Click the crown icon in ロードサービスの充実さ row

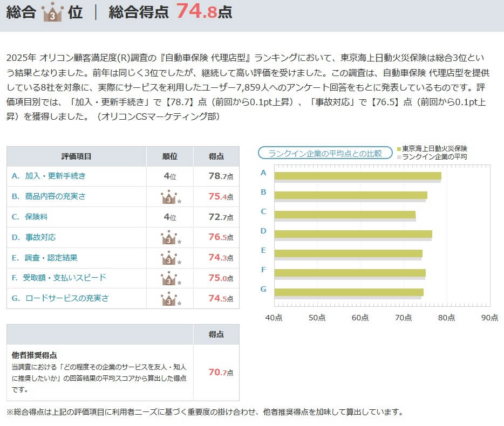tap(169, 298)
